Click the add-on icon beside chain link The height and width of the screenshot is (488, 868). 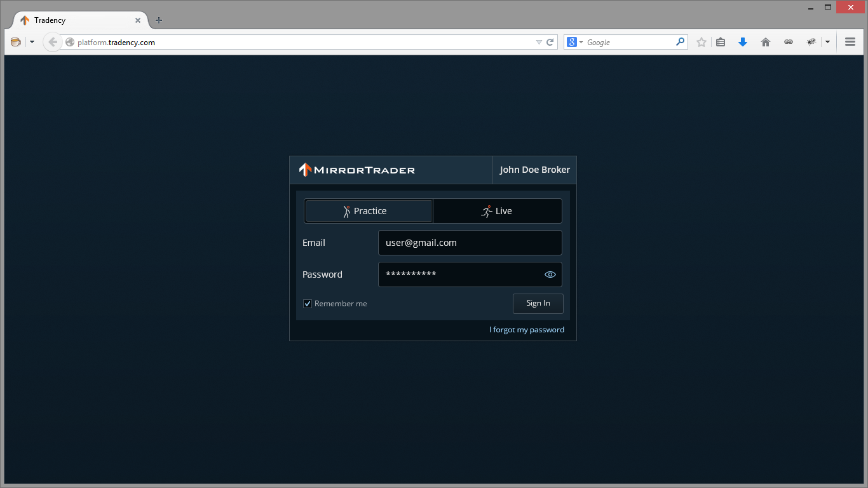click(811, 42)
